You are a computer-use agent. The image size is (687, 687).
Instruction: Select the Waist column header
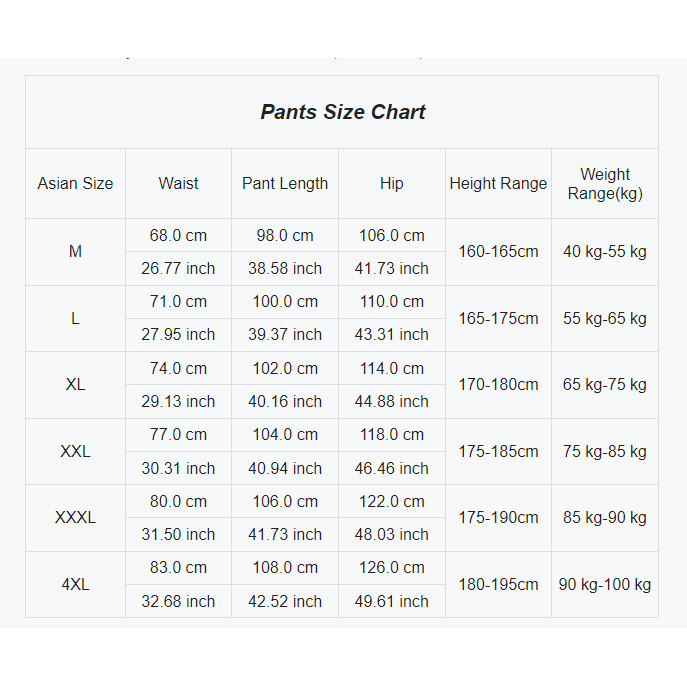click(178, 184)
